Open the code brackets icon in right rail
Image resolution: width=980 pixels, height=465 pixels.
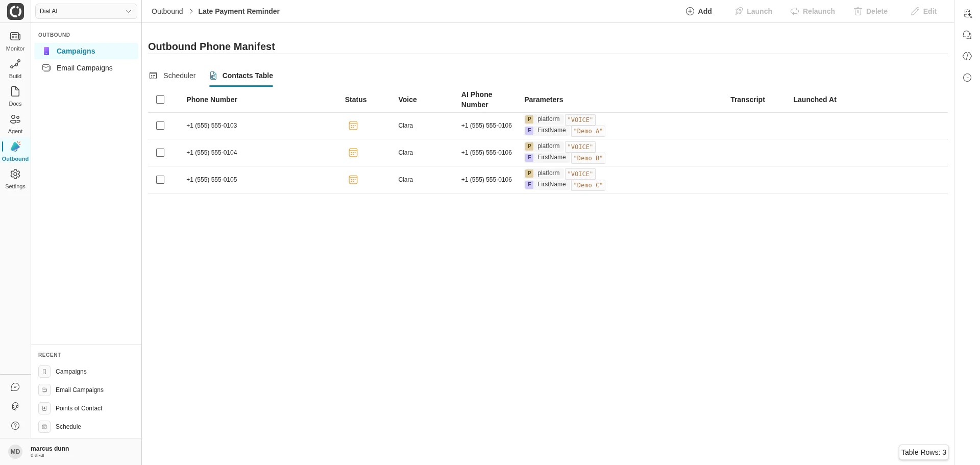(x=967, y=56)
